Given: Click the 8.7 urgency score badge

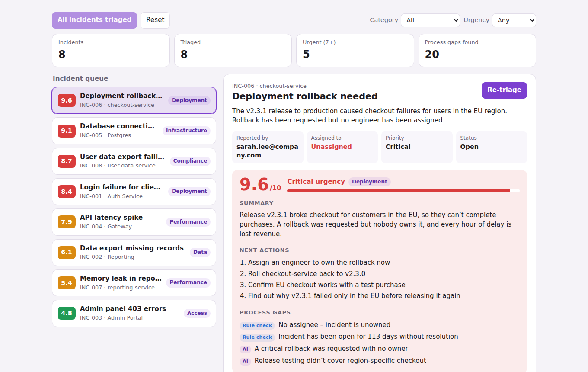Looking at the screenshot, I should coord(67,161).
